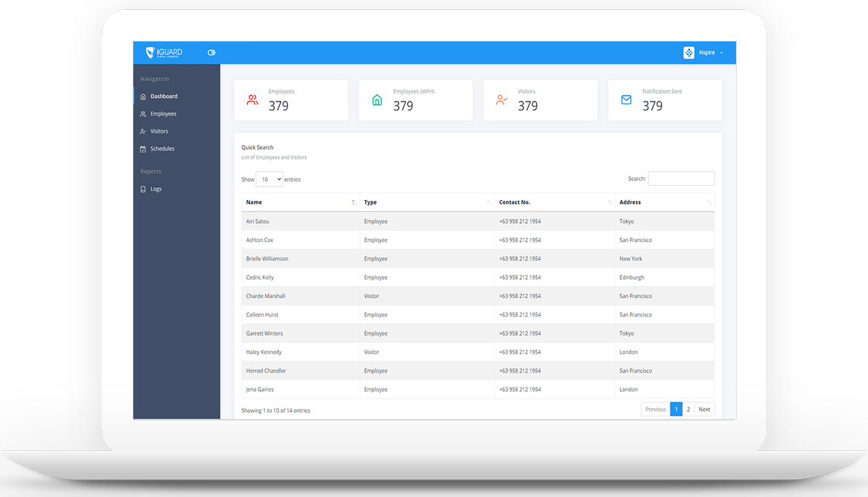Open Logs under Reports
Viewport: 868px width, 497px height.
click(x=156, y=189)
